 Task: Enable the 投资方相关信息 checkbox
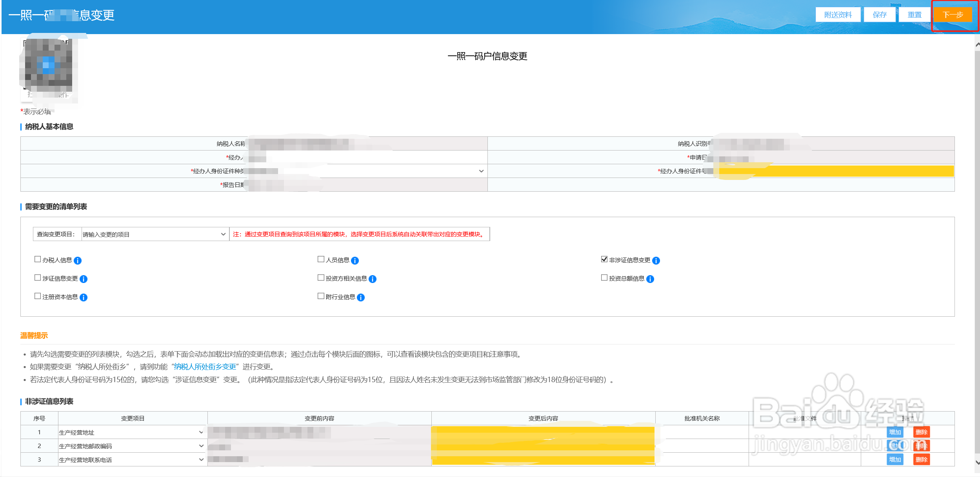click(321, 277)
